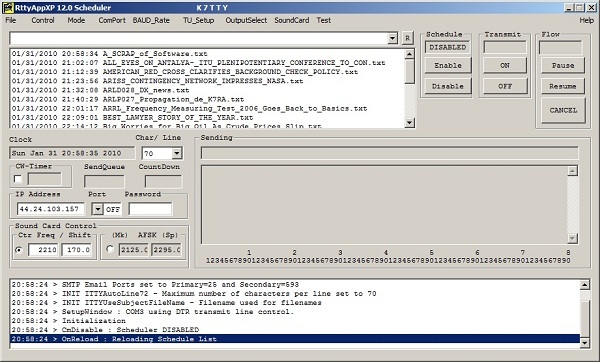
Task: Expand the Char/Line dropdown showing 70
Action: coord(176,153)
